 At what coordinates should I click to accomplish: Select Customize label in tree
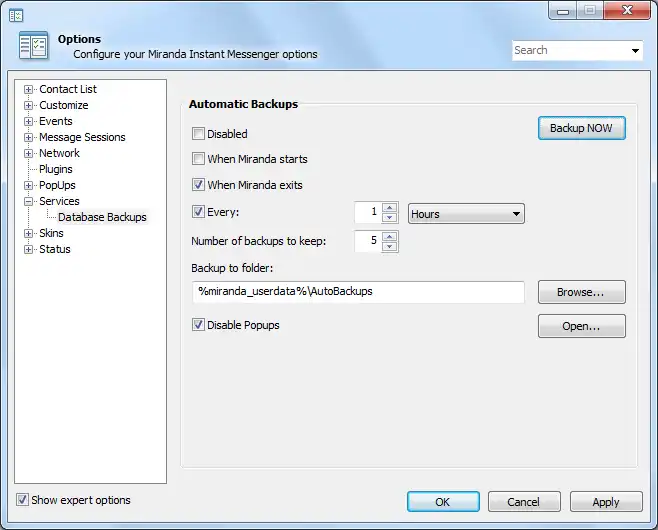click(x=64, y=105)
